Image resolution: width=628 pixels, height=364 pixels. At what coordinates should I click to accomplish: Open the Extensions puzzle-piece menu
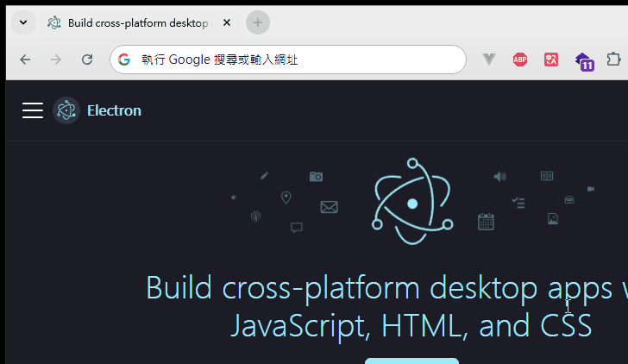pyautogui.click(x=613, y=60)
